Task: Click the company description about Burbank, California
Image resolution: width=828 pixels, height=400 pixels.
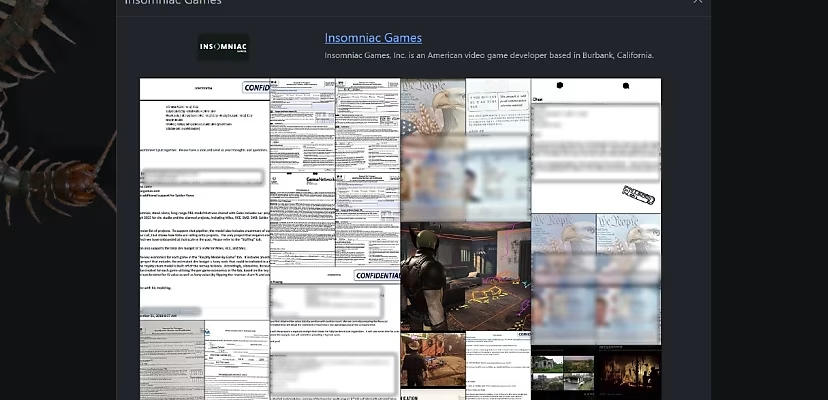Action: coord(489,55)
